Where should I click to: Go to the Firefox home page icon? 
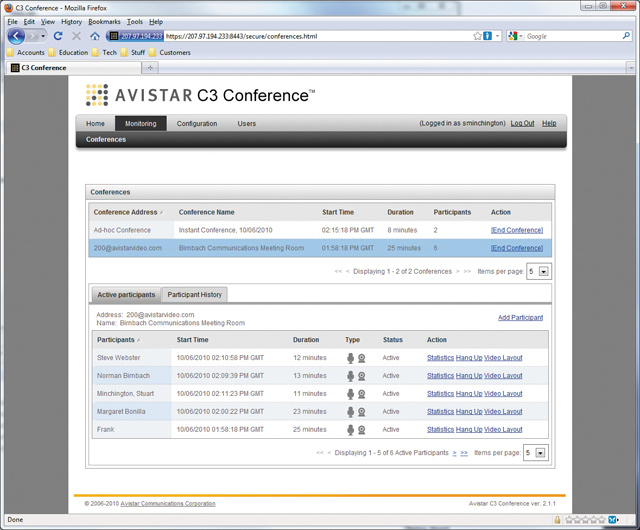(x=95, y=36)
